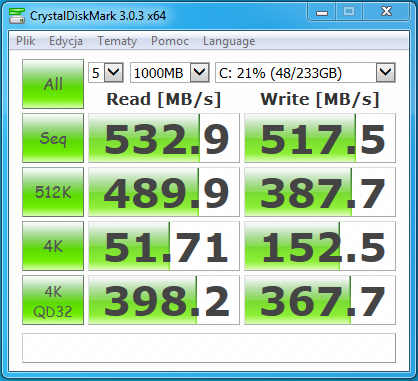Run the 4K QD32 test

[53, 300]
